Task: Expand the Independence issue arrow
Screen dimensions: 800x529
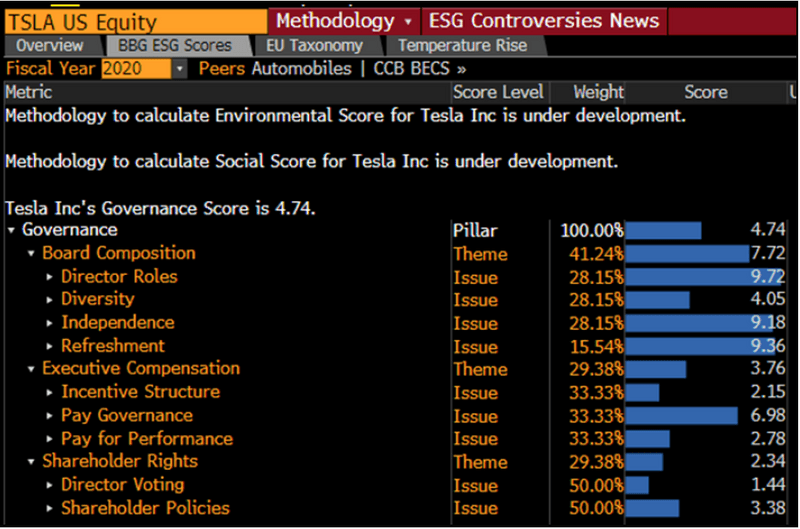Action: click(x=49, y=323)
